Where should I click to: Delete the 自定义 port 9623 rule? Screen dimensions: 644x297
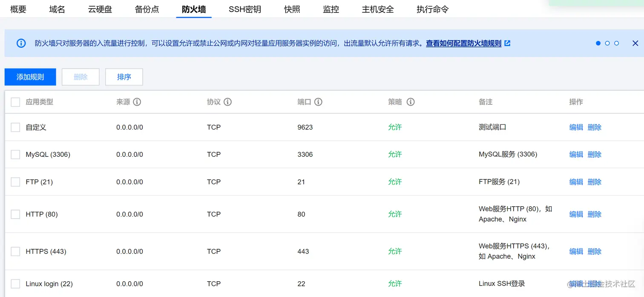point(595,127)
